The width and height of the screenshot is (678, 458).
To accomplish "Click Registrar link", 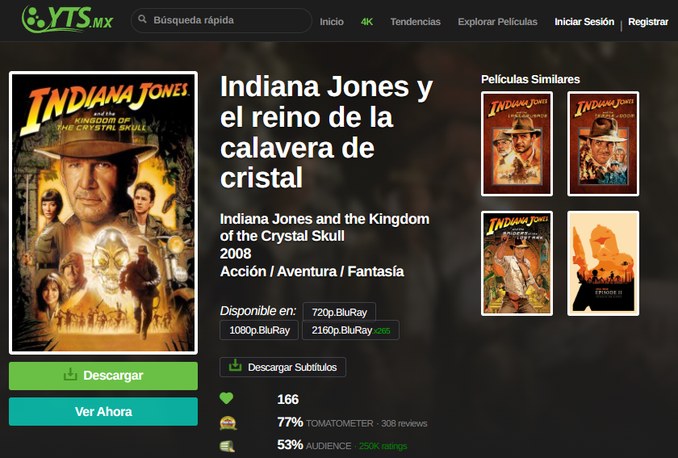I will [x=648, y=22].
